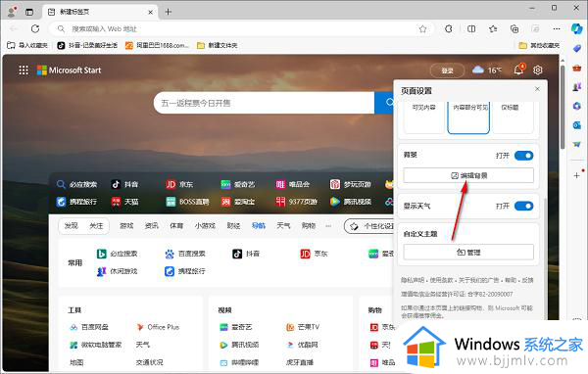Open the Microsoft Start app launcher grid
The height and width of the screenshot is (374, 588).
(x=24, y=70)
